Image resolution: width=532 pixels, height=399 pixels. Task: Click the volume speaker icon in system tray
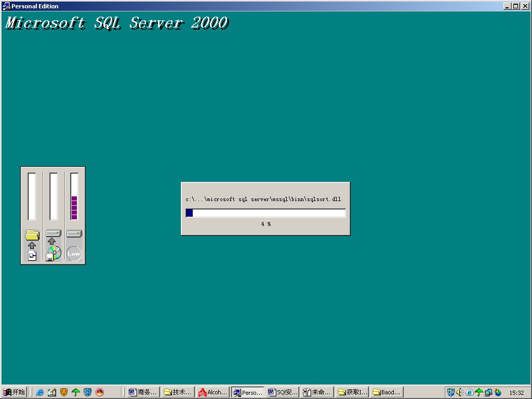click(x=459, y=392)
